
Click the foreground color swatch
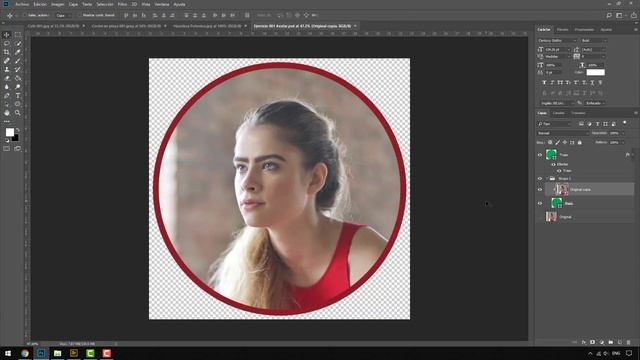[x=9, y=132]
